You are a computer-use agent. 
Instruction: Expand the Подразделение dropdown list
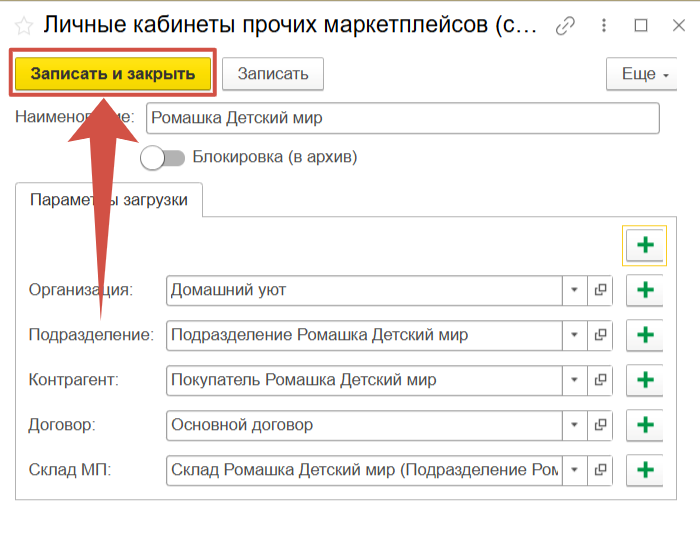tap(575, 335)
